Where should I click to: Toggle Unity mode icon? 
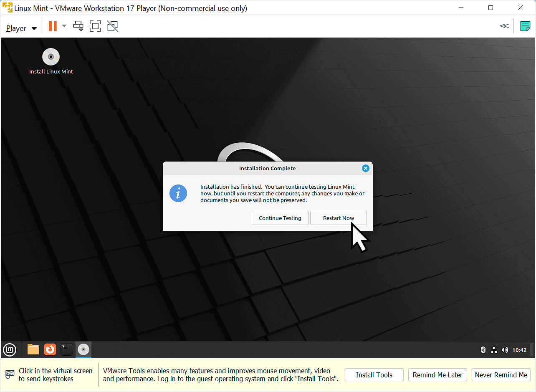(x=113, y=26)
